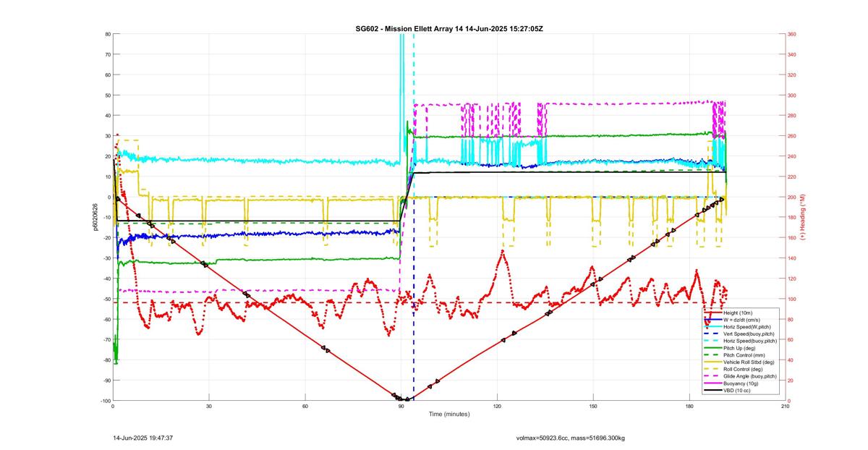Click the x-axis tick label '60'

305,406
